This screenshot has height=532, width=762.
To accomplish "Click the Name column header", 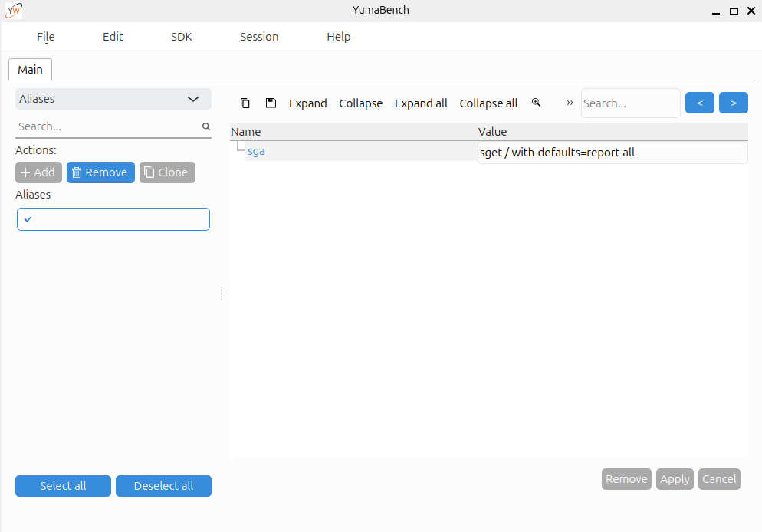I will tap(354, 132).
